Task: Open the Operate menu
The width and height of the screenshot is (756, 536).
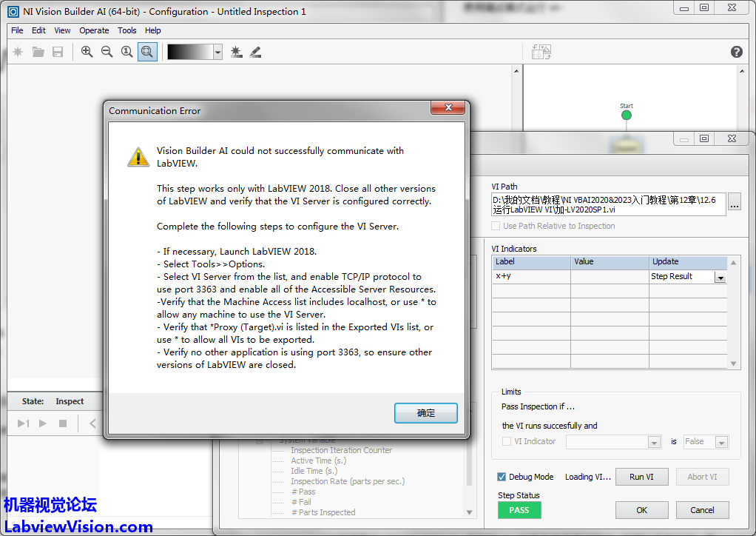Action: pyautogui.click(x=94, y=30)
